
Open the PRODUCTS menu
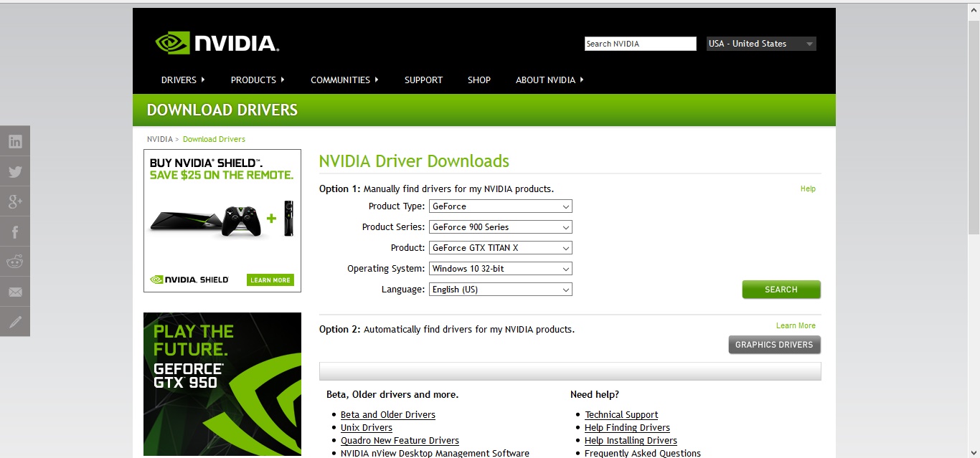pos(258,80)
